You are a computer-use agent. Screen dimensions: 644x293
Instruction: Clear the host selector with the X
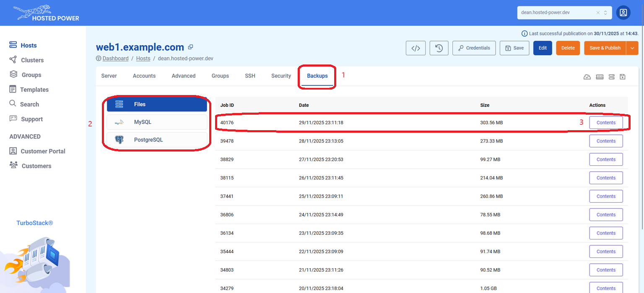(x=598, y=13)
